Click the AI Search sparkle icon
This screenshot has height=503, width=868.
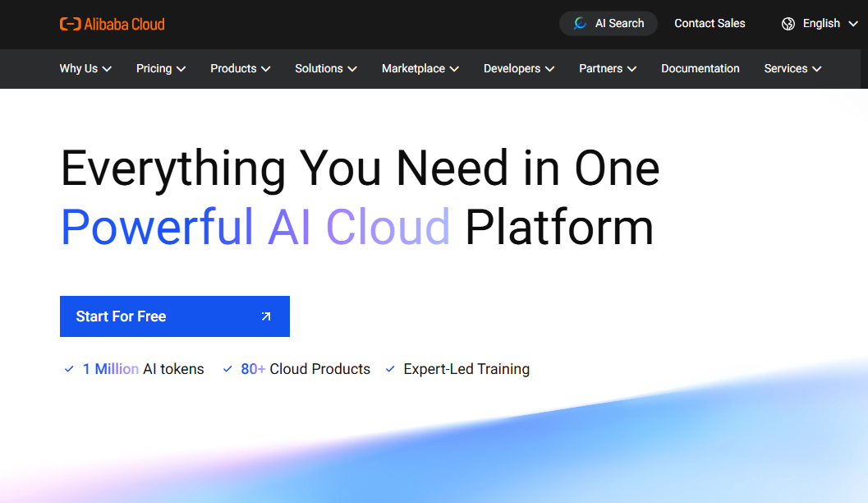click(580, 23)
